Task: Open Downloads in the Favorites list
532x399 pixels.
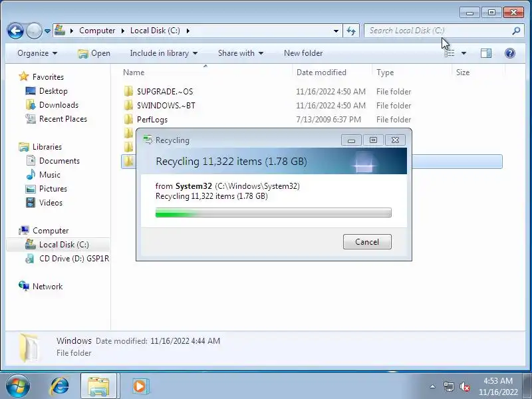Action: tap(59, 105)
